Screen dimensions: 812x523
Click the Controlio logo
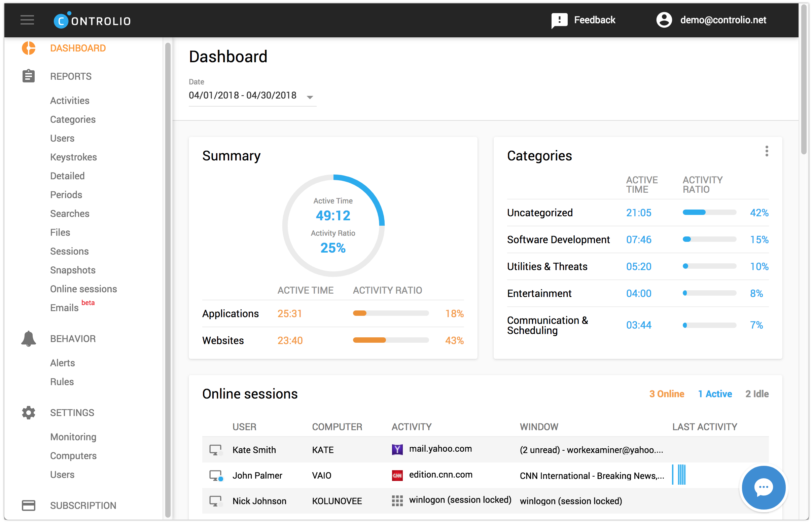[93, 21]
